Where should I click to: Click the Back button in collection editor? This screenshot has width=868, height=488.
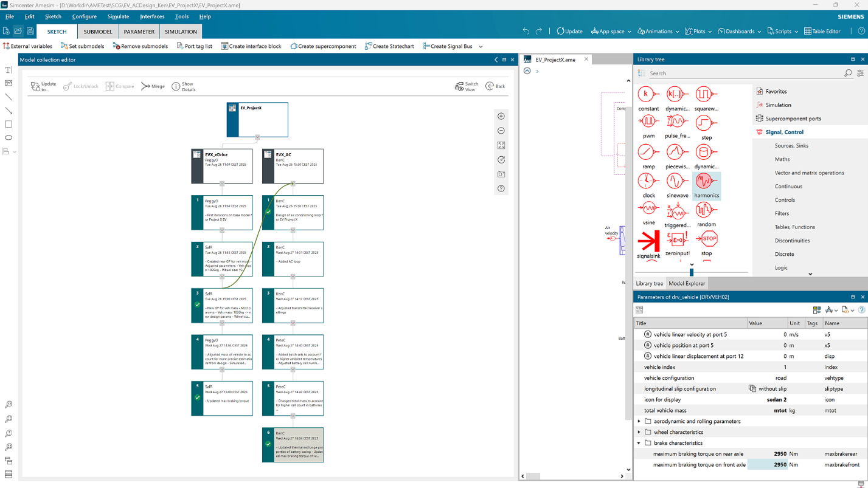coord(495,86)
